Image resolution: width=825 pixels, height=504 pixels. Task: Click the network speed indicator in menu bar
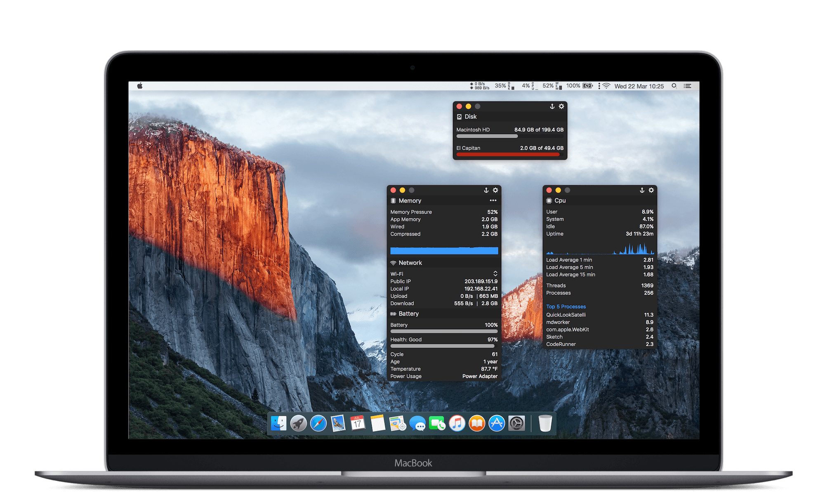pos(479,86)
